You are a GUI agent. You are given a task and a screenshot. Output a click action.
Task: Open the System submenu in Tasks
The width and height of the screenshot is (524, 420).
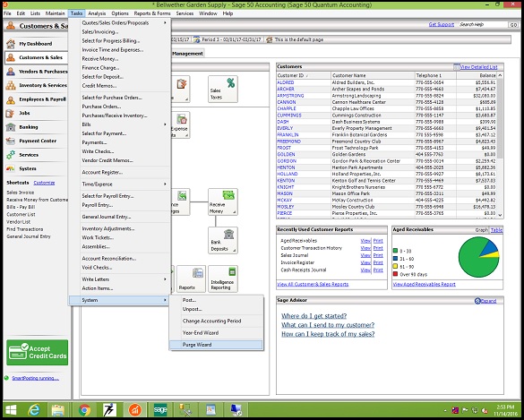coord(119,300)
